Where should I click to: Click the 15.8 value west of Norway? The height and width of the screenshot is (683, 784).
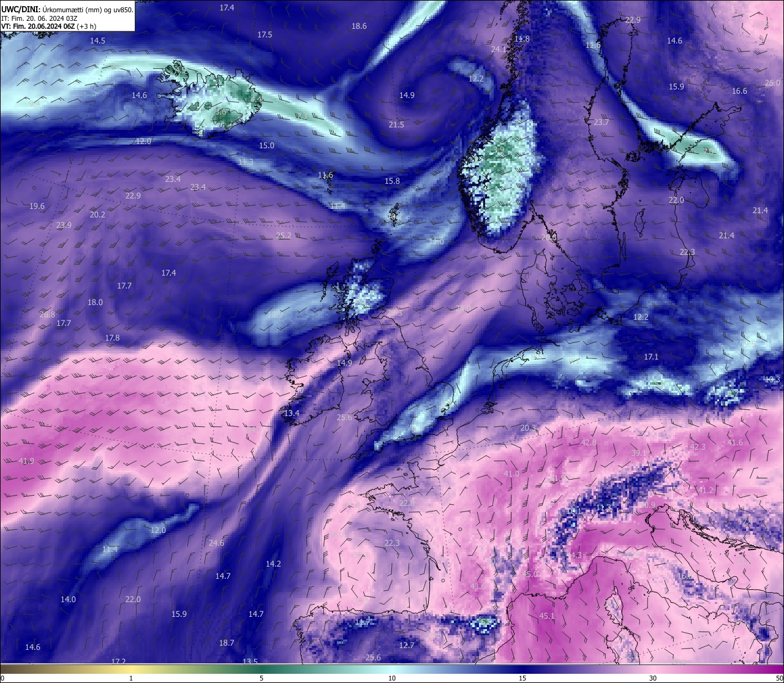pos(392,181)
